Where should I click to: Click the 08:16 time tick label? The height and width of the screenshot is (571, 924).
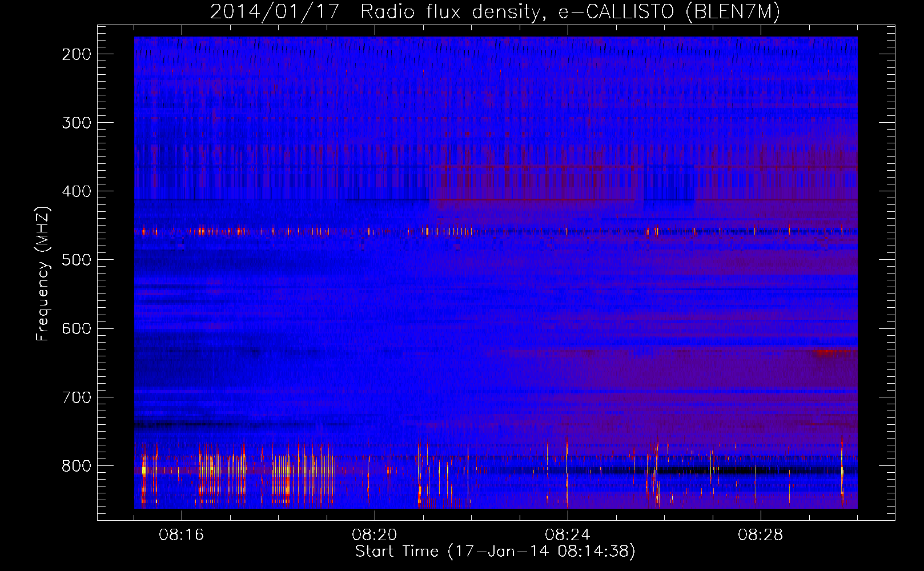click(x=182, y=535)
